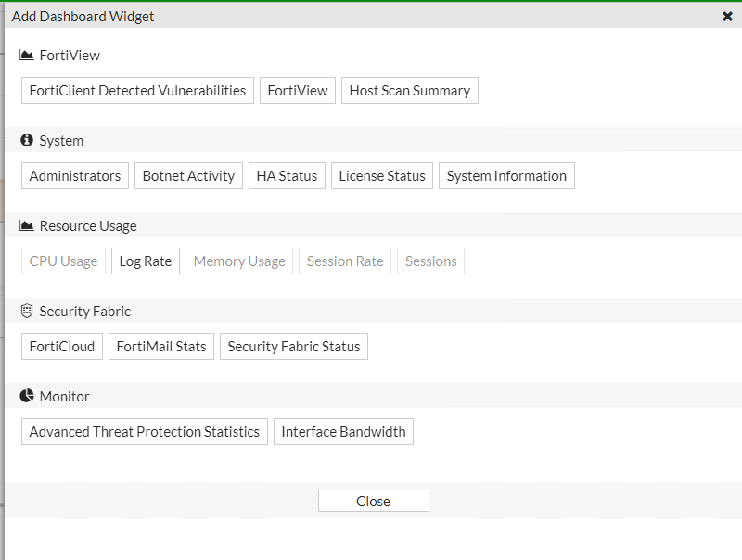Click the FortiView section chart icon
The height and width of the screenshot is (560, 742).
click(x=27, y=56)
